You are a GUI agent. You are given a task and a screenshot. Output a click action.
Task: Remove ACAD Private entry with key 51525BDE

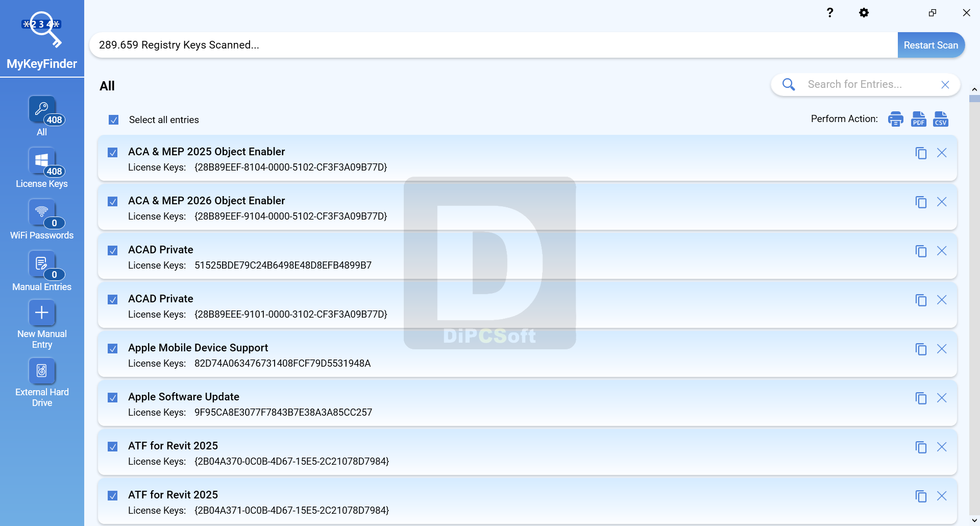(942, 251)
